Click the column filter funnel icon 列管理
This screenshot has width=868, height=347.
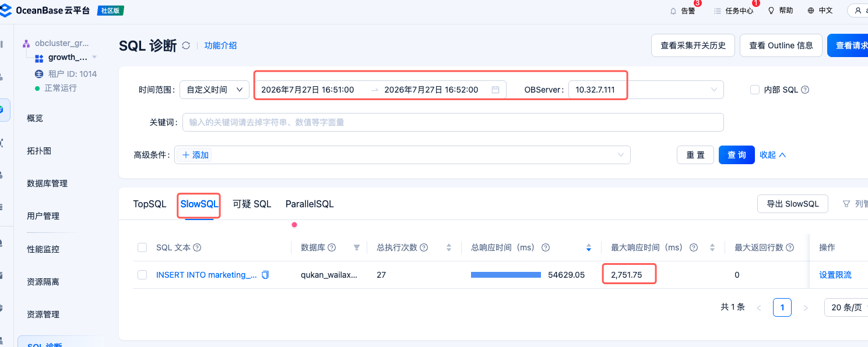click(x=846, y=204)
